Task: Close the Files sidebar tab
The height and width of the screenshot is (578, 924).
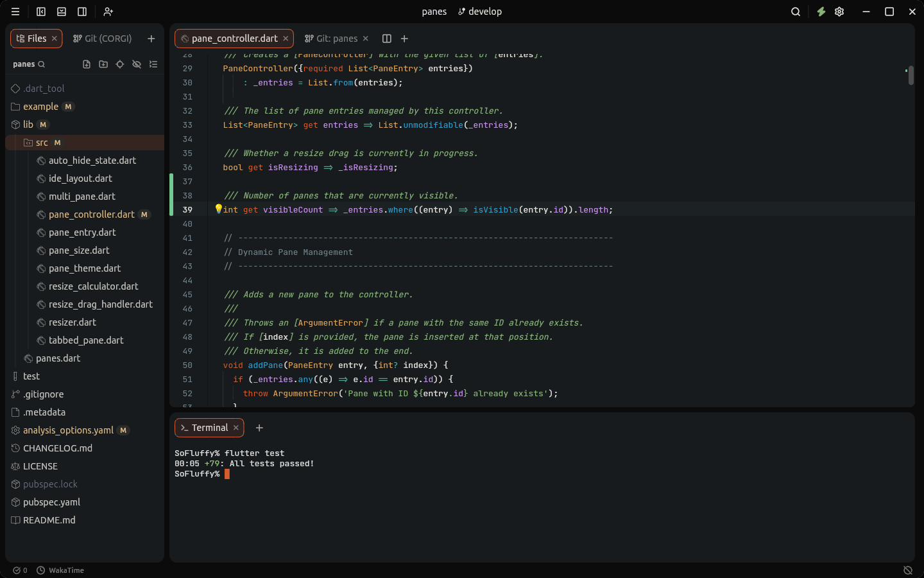Action: click(x=55, y=39)
